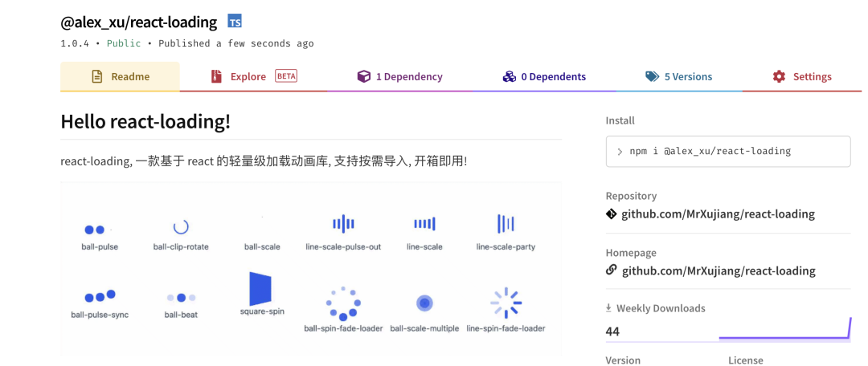Open the 5 Versions tab
The image size is (868, 366).
click(x=678, y=77)
